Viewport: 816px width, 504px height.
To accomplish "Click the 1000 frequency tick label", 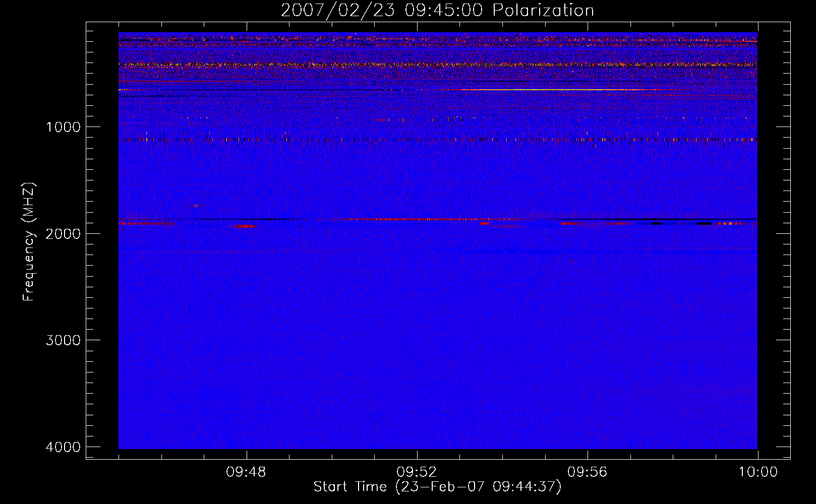I will point(63,127).
